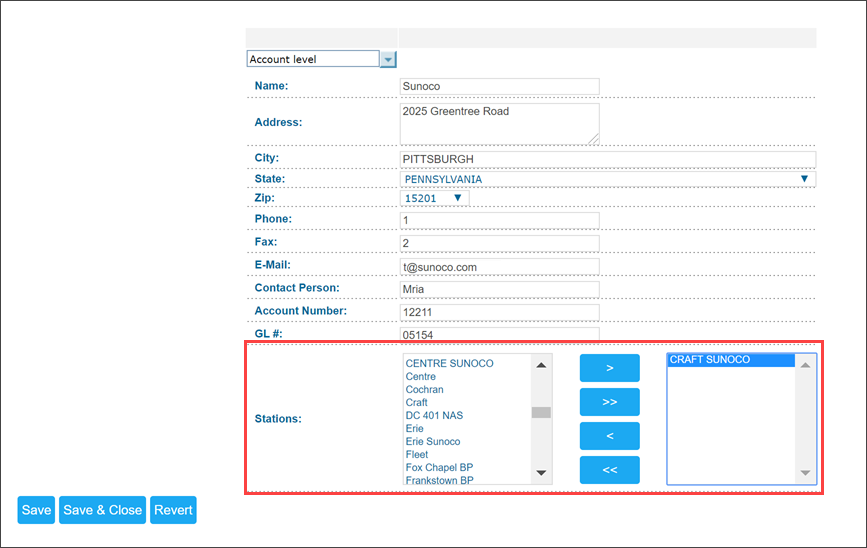Click the Address text area
Viewport: 867px width, 548px height.
tap(499, 124)
